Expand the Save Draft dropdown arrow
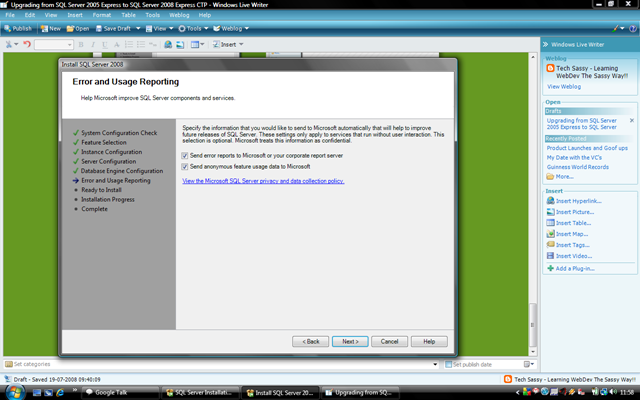This screenshot has width=640, height=400. [x=138, y=29]
